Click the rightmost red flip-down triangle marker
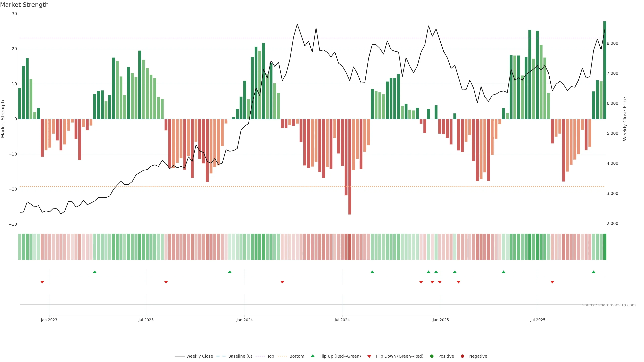 (x=552, y=282)
